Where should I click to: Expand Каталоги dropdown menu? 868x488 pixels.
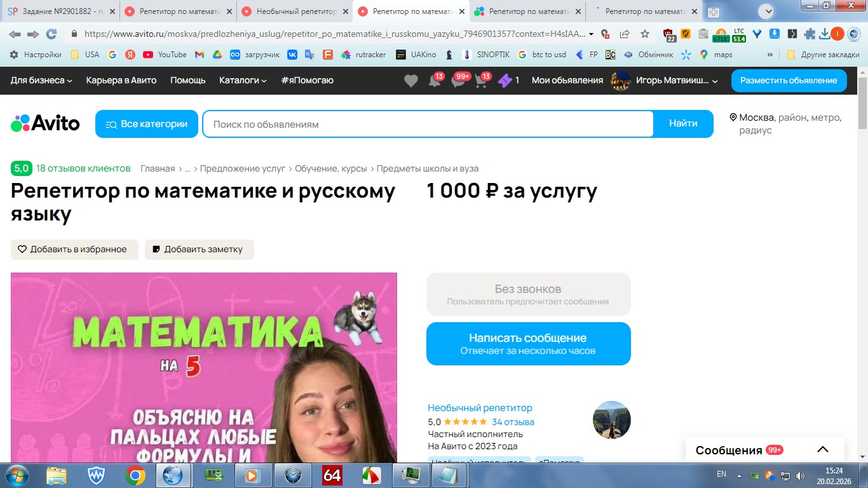point(243,81)
